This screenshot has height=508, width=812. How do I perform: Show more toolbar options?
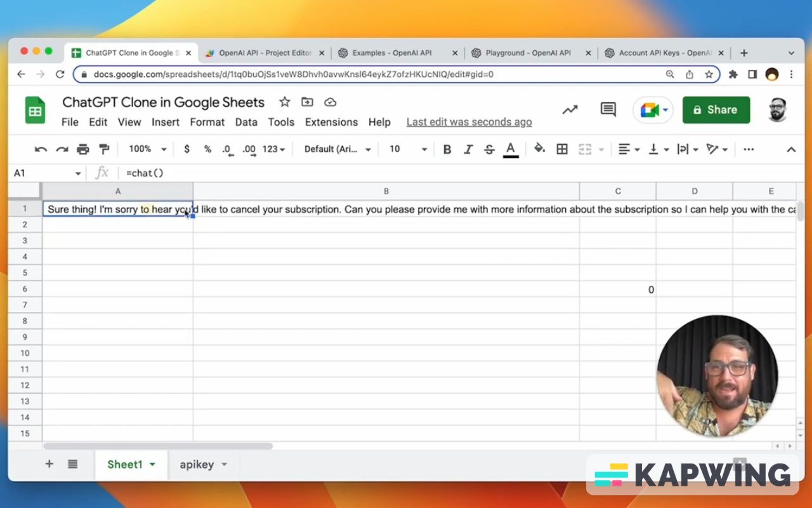point(749,149)
